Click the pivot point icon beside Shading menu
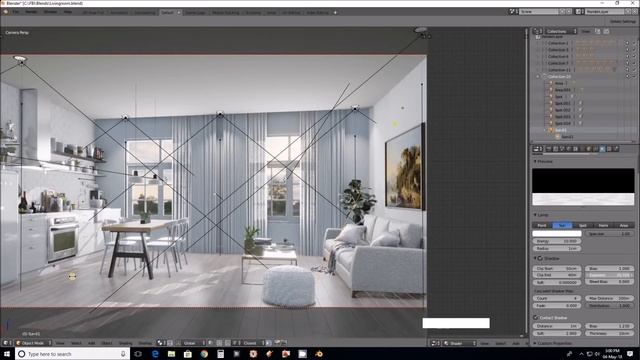The height and width of the screenshot is (360, 640). coord(160,343)
